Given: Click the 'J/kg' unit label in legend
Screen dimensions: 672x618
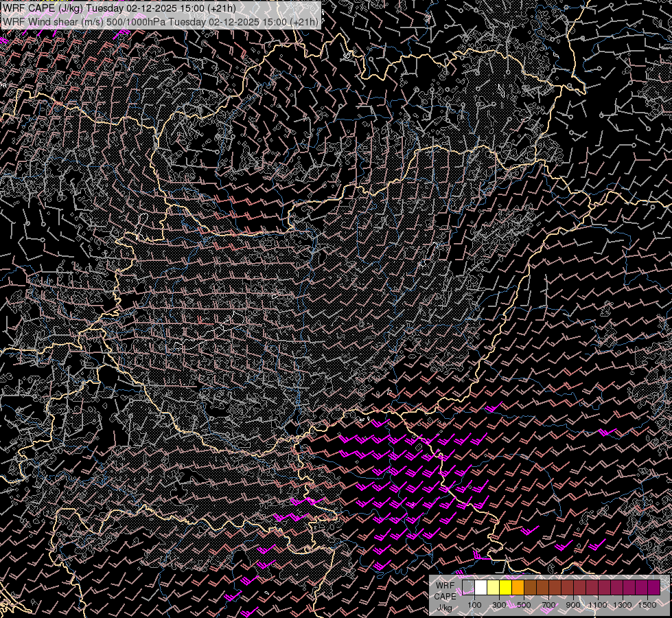Looking at the screenshot, I should tap(445, 608).
